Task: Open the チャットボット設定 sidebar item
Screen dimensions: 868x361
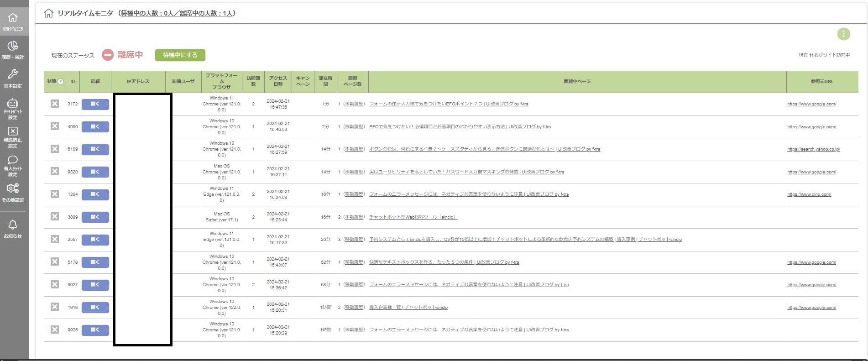Action: point(13,109)
